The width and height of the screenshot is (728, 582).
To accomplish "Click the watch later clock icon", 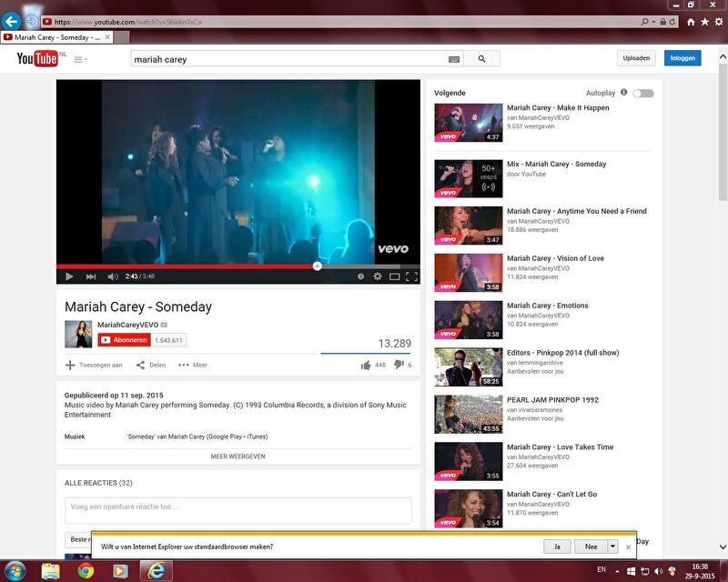I will (x=361, y=276).
